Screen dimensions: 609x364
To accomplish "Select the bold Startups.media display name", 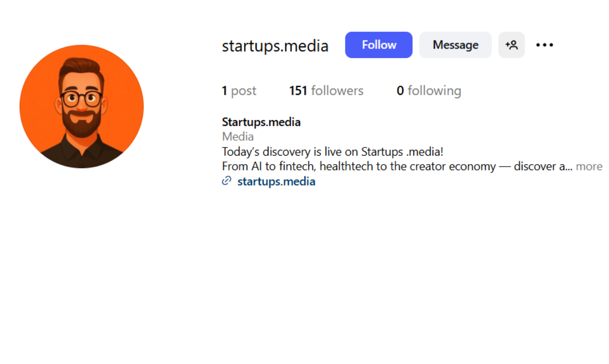I will (261, 122).
